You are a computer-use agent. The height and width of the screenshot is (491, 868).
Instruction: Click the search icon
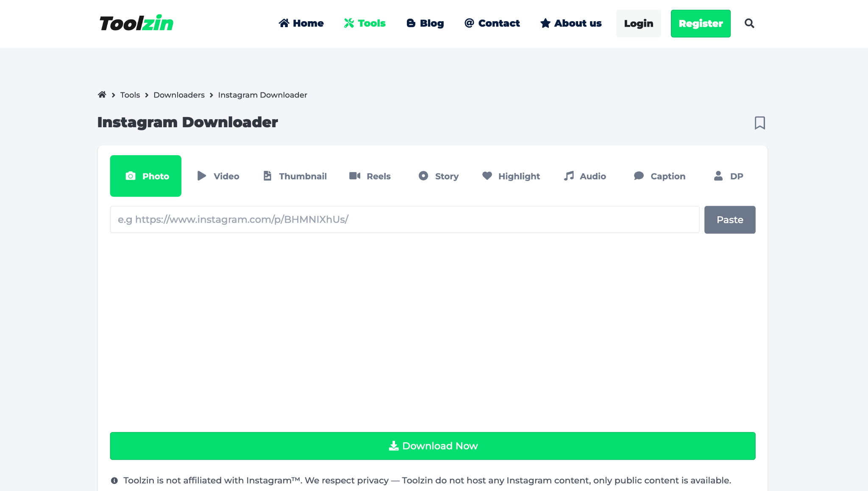[749, 23]
